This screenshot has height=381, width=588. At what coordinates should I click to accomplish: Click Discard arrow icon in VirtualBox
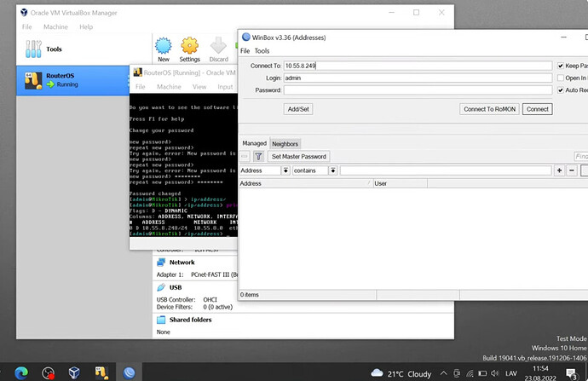[x=218, y=46]
